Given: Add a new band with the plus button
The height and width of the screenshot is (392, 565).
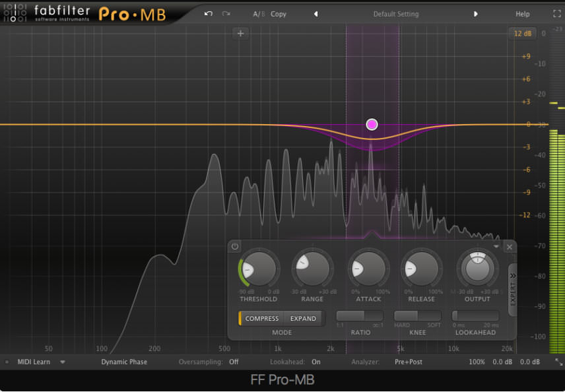Looking at the screenshot, I should [241, 34].
